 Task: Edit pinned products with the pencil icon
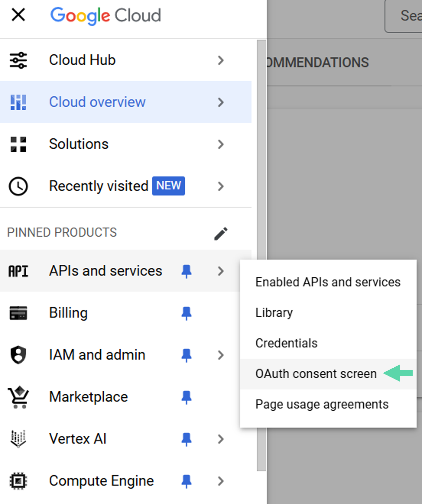click(x=221, y=234)
